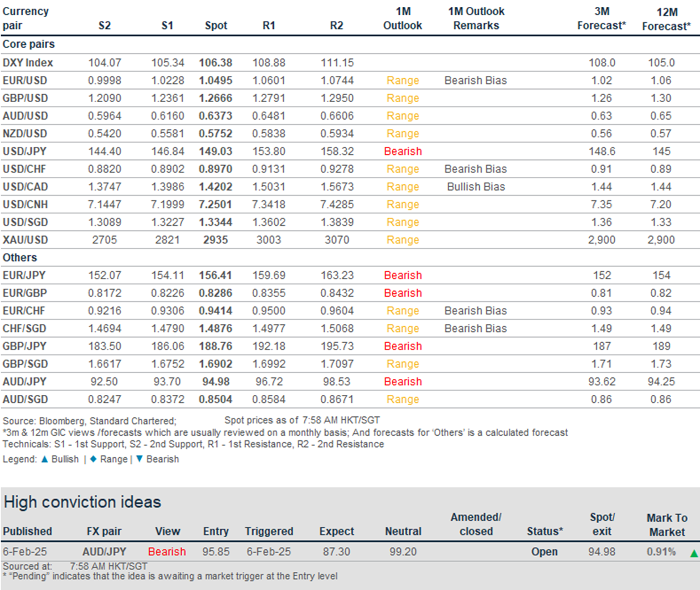700x590 pixels.
Task: Click the 3M Forecast column header
Action: tap(602, 19)
